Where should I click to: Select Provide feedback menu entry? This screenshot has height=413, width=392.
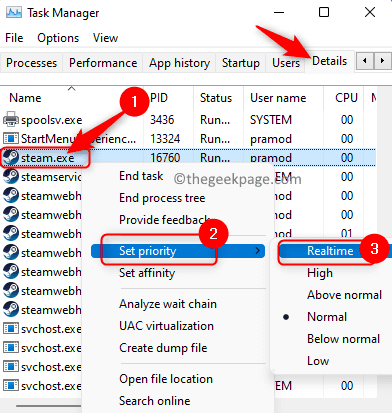164,220
